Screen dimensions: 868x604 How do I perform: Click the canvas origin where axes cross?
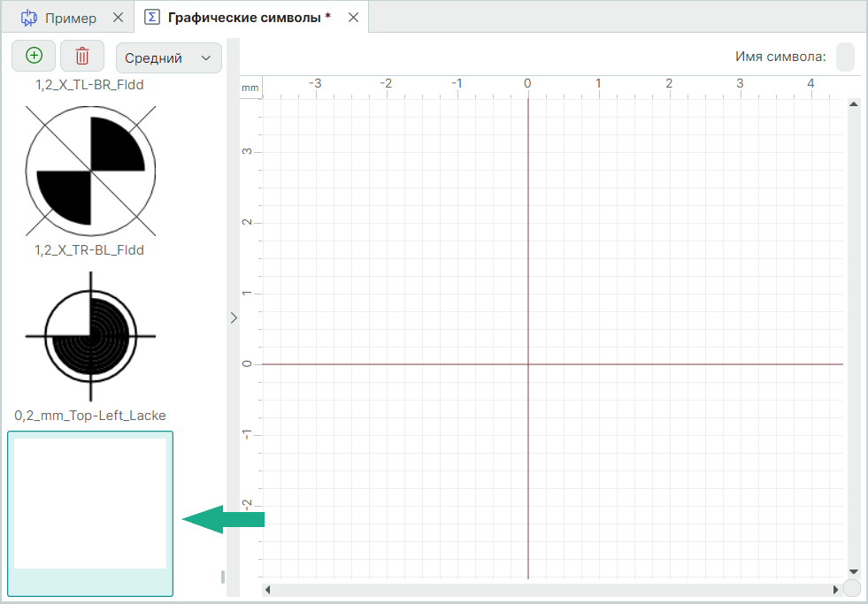[x=528, y=363]
